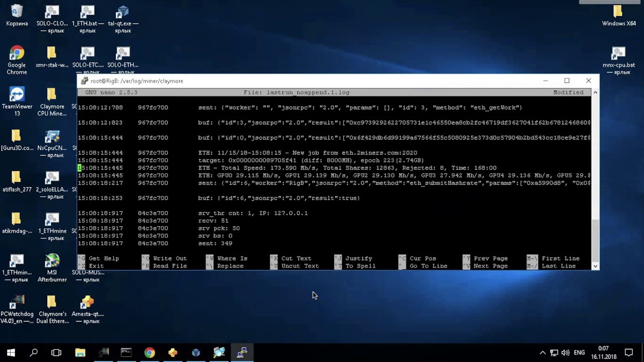This screenshot has width=644, height=362.
Task: Select the mnx-cpu.bat shortcut
Action: coord(618,53)
